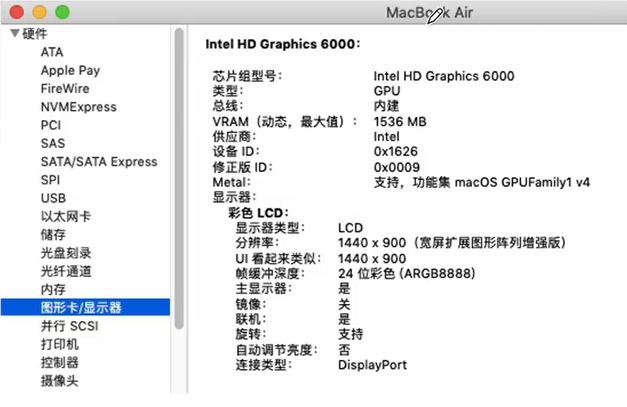The width and height of the screenshot is (627, 407).
Task: Click the 类型 value GPU
Action: pos(387,91)
